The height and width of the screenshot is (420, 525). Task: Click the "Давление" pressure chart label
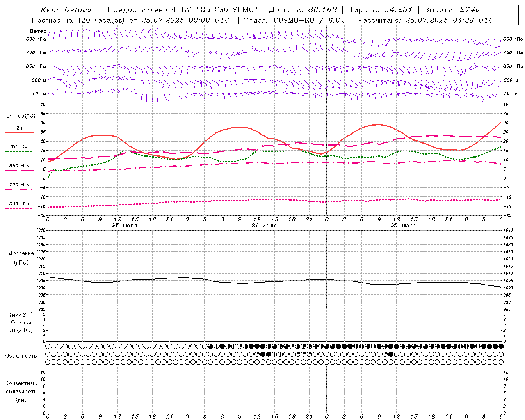click(21, 253)
